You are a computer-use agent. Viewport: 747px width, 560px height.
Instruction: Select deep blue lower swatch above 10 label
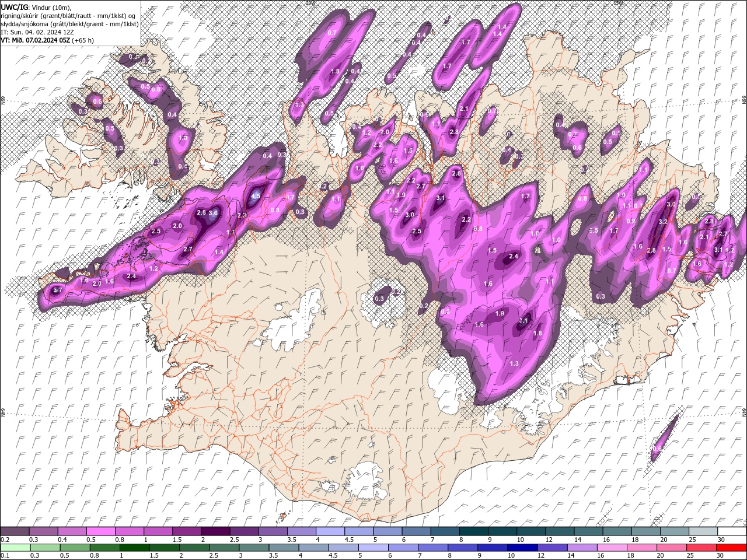pyautogui.click(x=522, y=548)
